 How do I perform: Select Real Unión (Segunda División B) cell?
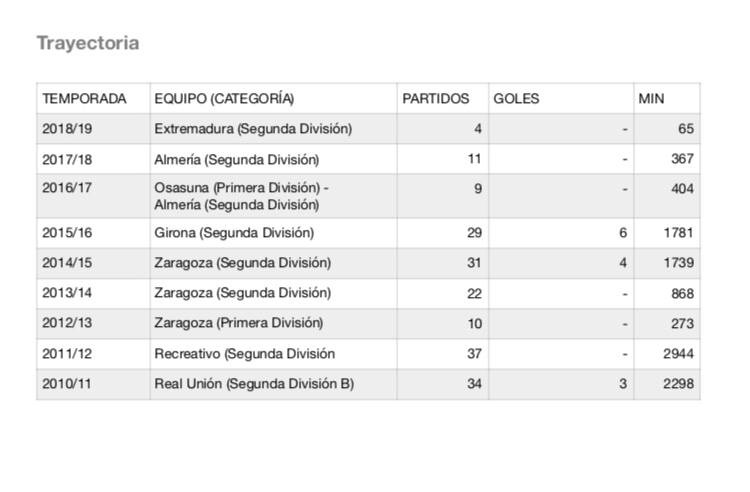(x=254, y=384)
